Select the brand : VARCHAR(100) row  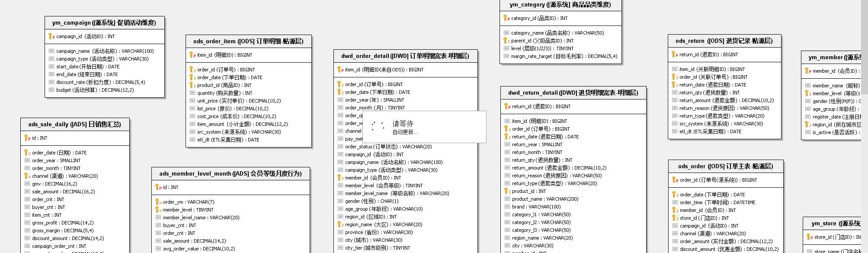click(x=573, y=207)
